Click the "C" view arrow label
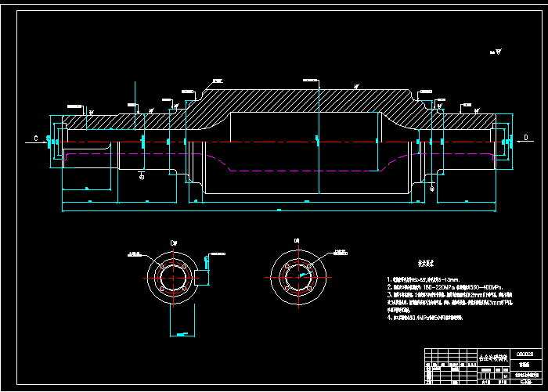 [x=36, y=138]
